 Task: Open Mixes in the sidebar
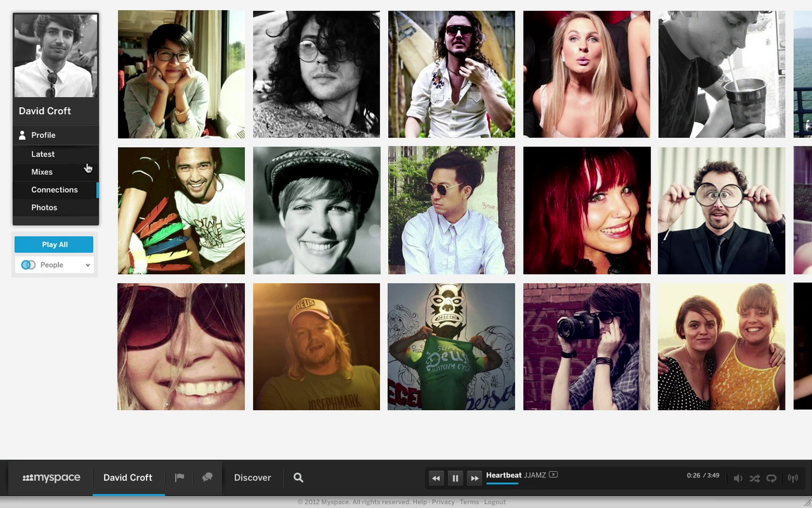[42, 172]
